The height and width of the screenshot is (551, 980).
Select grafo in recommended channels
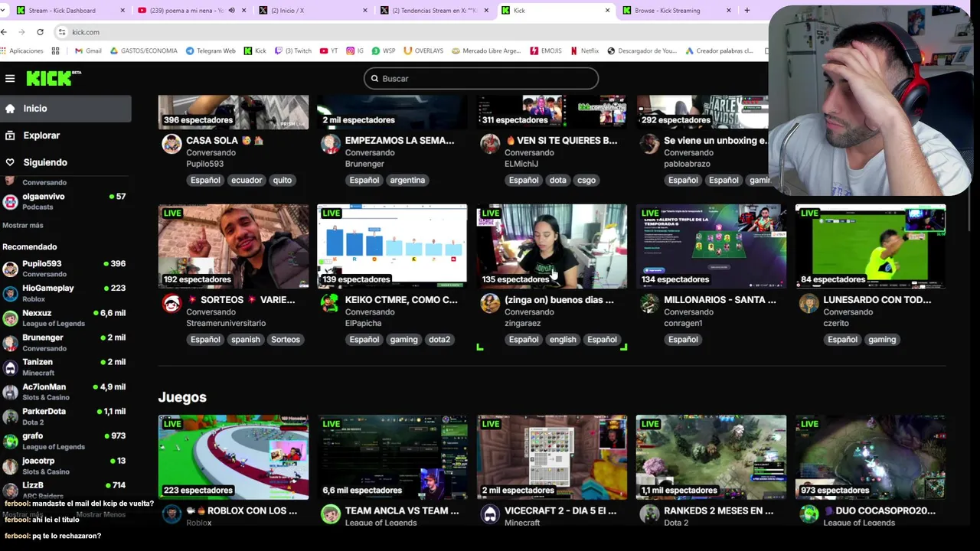coord(66,441)
